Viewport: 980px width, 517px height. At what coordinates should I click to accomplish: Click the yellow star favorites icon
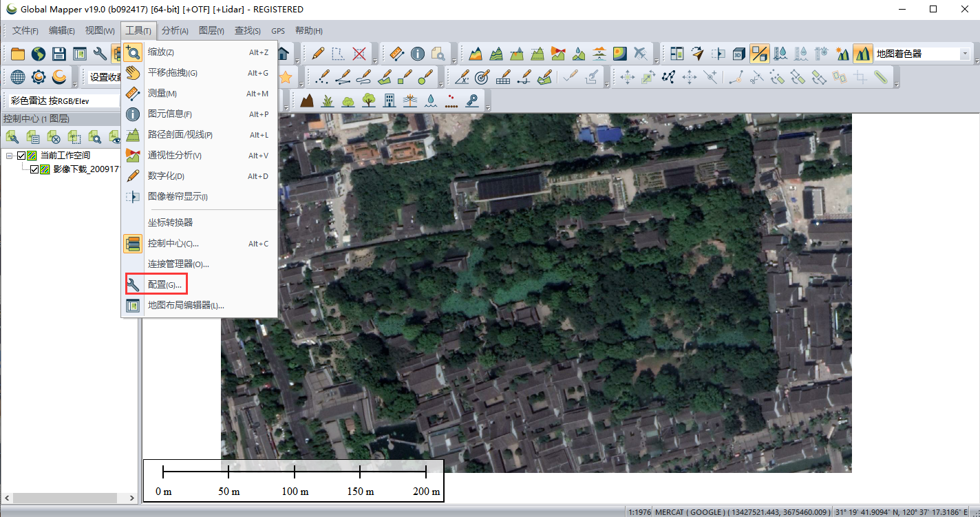pos(285,77)
